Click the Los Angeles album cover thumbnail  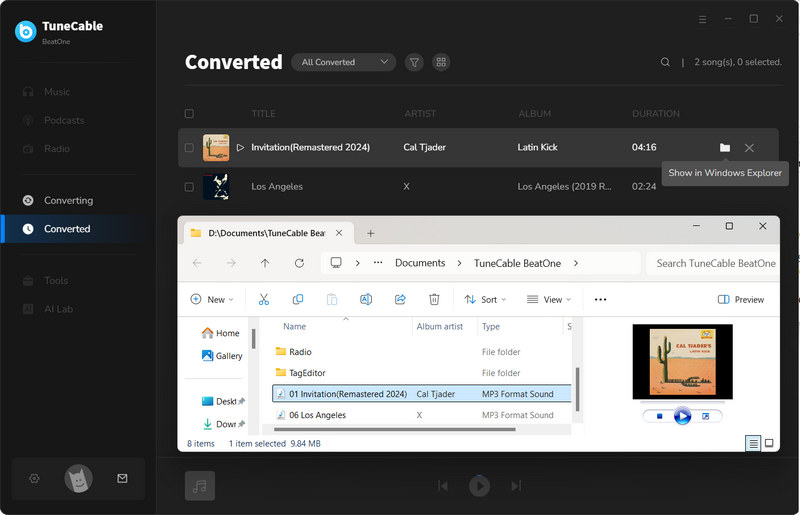pyautogui.click(x=216, y=187)
